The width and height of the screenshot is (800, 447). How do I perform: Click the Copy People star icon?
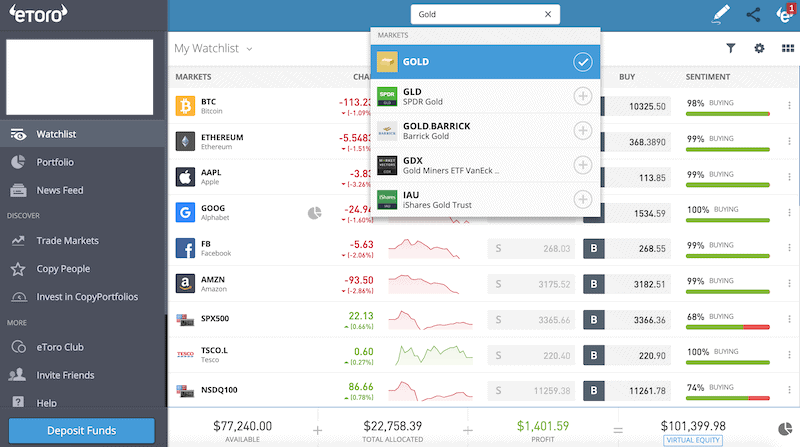pyautogui.click(x=18, y=268)
